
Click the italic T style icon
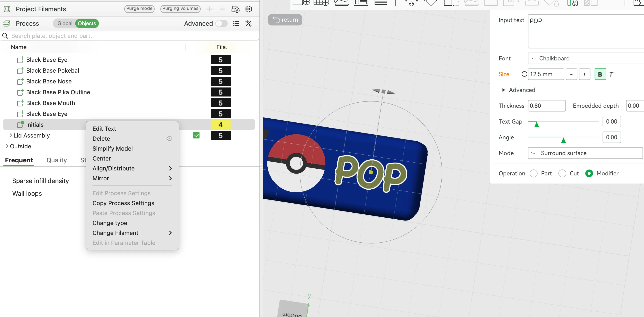click(x=611, y=74)
